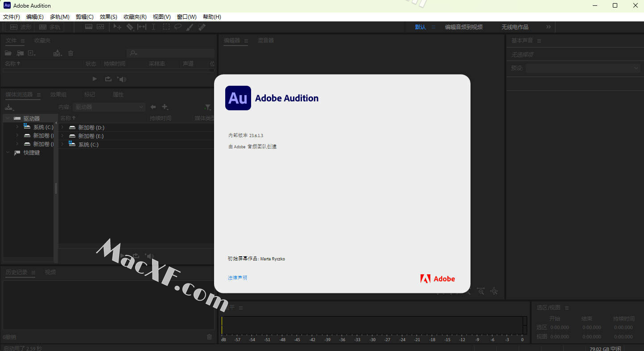Collapse the 快捷键 tree node
644x351 pixels.
[8, 153]
